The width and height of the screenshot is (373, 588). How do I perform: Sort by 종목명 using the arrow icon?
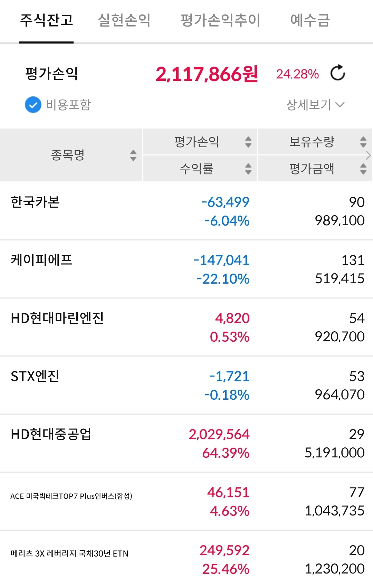point(133,155)
